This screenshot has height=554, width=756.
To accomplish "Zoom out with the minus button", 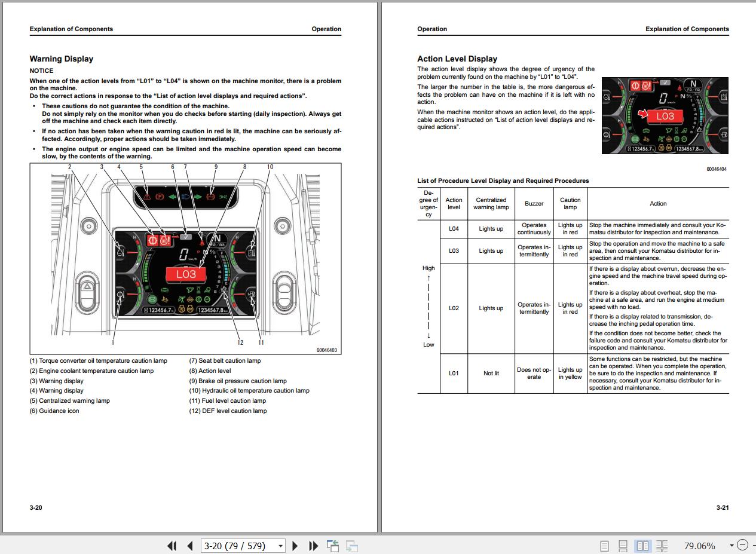I will click(x=742, y=545).
